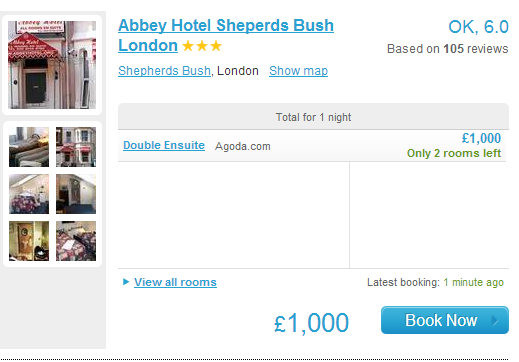Click the £1,000 Double Ensuite room price
519x362 pixels.
pos(481,138)
